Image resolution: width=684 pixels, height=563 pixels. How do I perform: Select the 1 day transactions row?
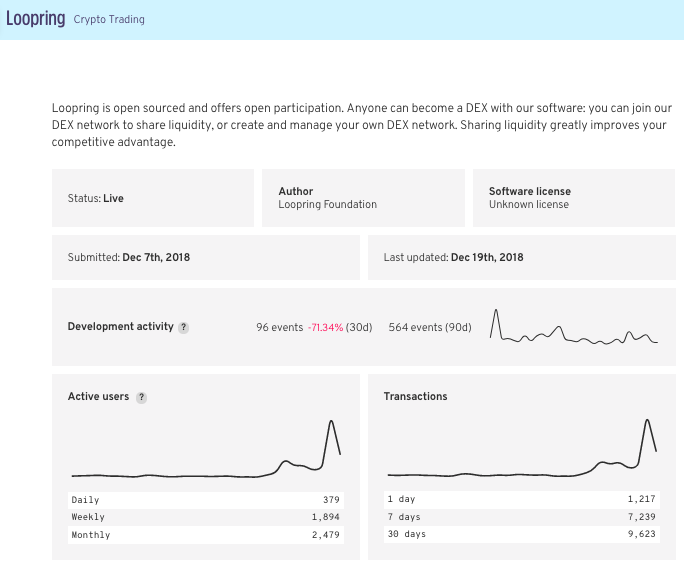(x=522, y=499)
